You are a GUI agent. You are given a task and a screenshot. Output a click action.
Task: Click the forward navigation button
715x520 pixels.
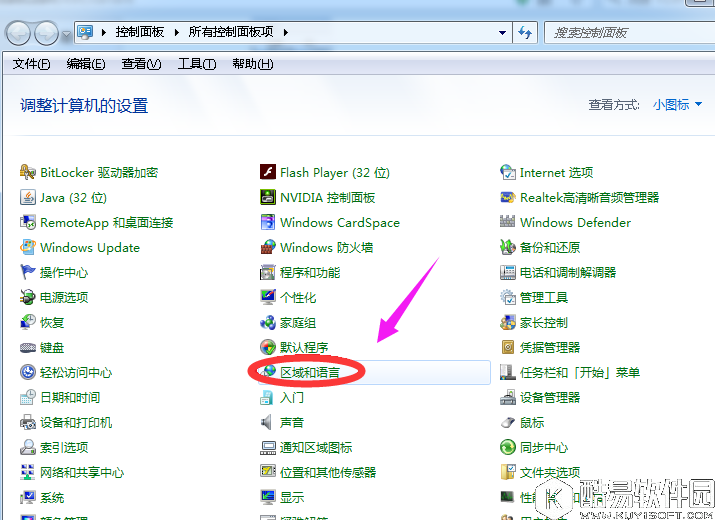[x=47, y=33]
